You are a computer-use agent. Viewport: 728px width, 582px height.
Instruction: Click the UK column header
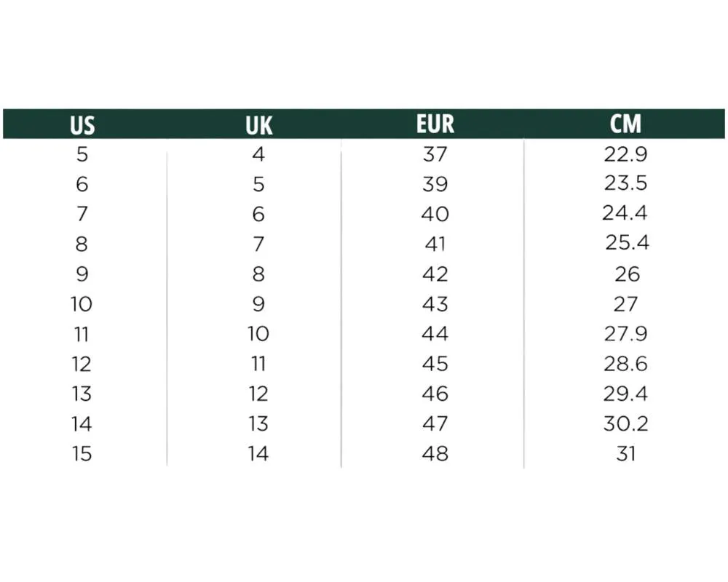click(258, 124)
